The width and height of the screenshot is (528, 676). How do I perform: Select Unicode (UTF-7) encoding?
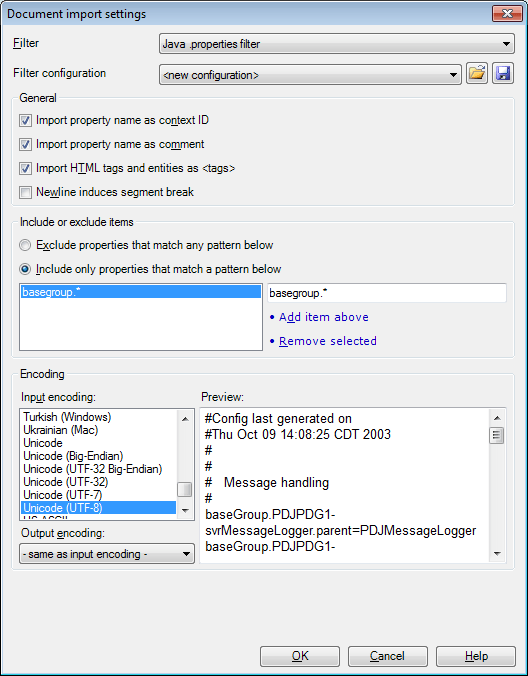[98, 494]
